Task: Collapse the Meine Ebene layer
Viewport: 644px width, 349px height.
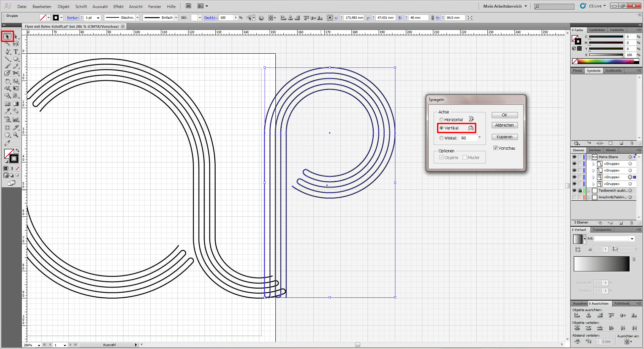Action: point(589,157)
